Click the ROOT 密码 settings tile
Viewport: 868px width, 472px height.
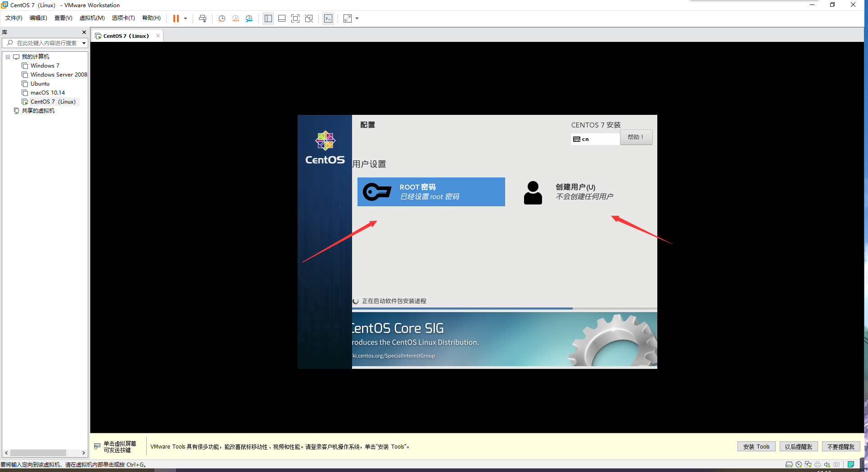(431, 192)
